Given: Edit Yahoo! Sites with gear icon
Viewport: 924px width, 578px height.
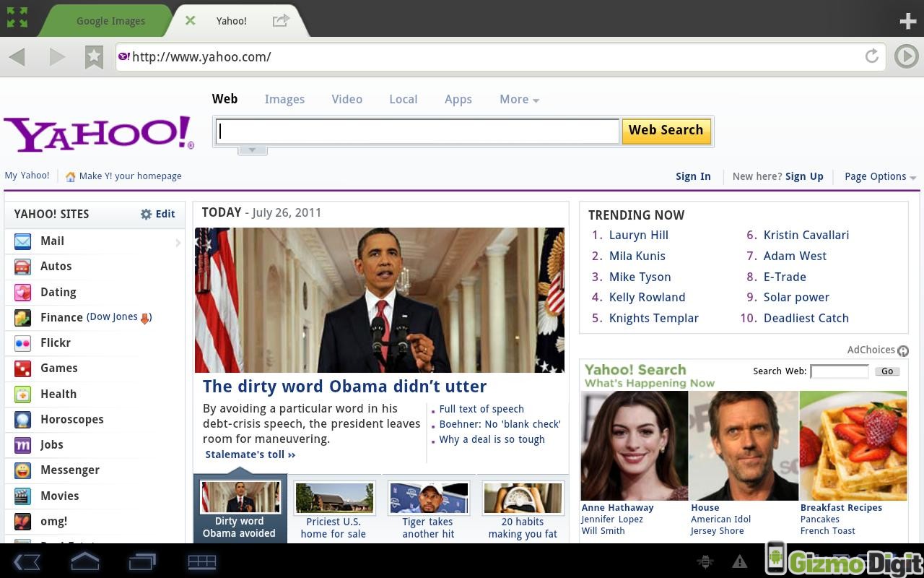Looking at the screenshot, I should [157, 214].
